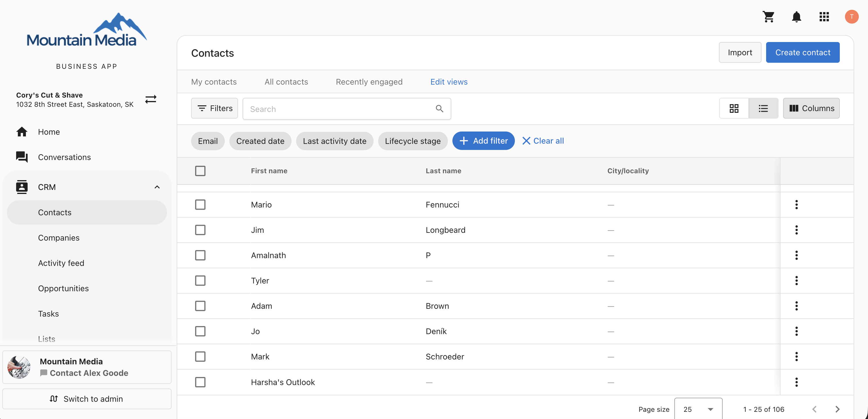Open row menu for Tyler

(x=797, y=280)
